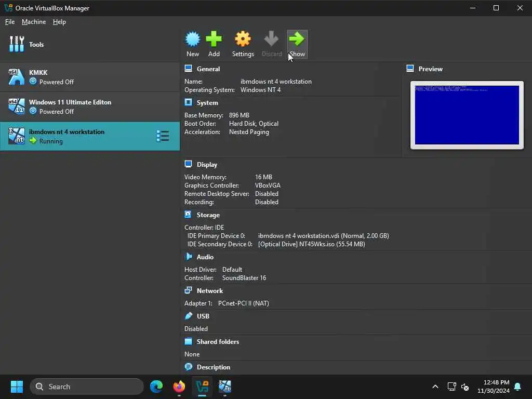Click the 'SoundBlaster 16' controller value
The width and height of the screenshot is (532, 399).
click(244, 277)
